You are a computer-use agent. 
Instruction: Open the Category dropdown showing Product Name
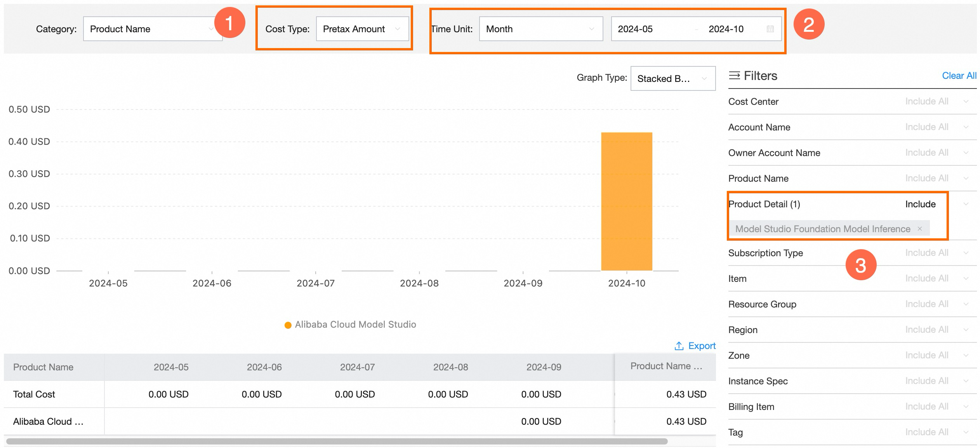tap(153, 29)
